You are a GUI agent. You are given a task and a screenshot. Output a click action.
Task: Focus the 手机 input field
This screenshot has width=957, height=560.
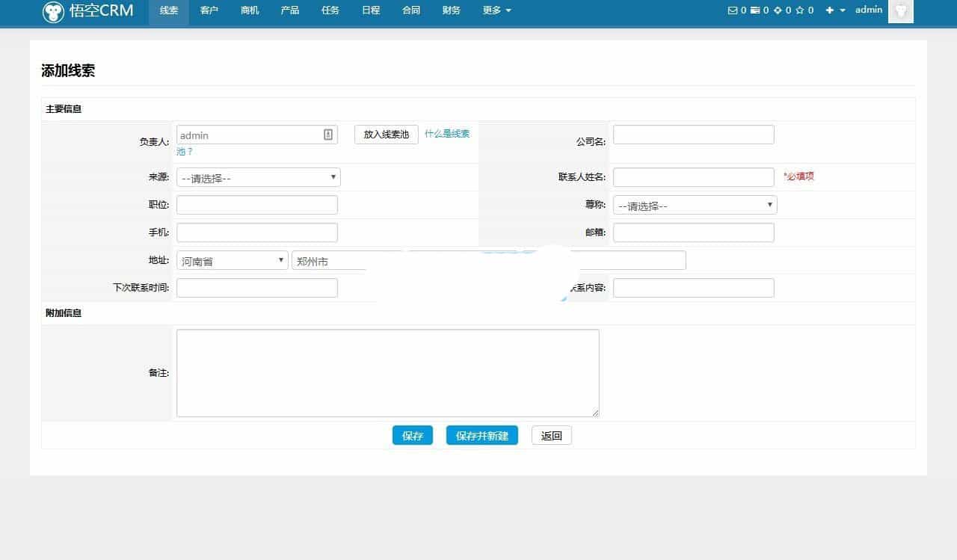point(257,233)
